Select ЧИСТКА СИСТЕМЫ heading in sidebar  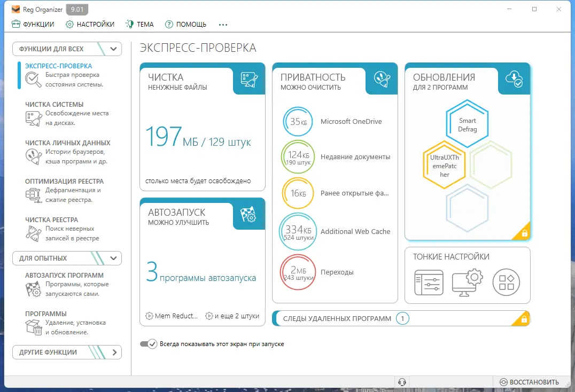(55, 105)
